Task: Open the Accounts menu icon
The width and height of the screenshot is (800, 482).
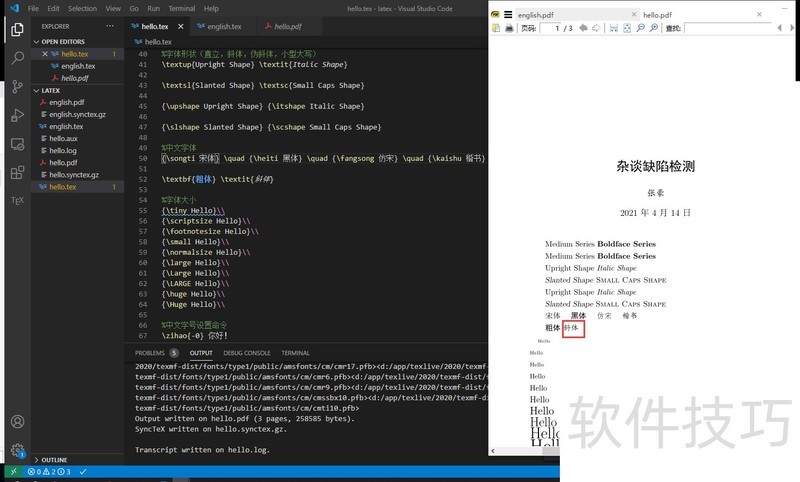Action: click(x=17, y=422)
